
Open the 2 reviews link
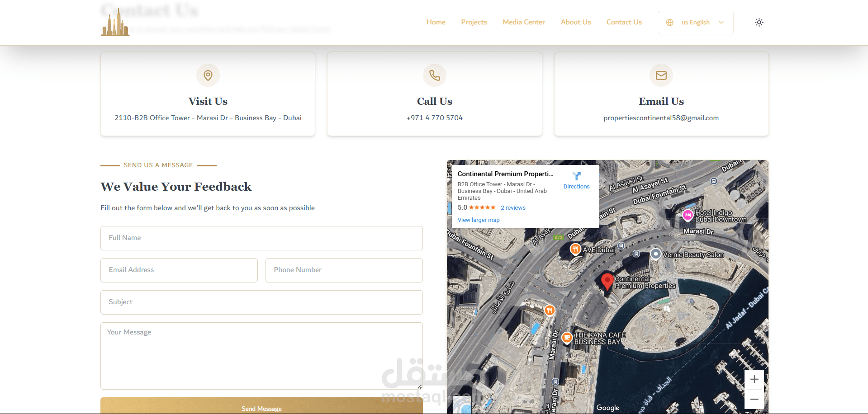[x=513, y=208]
